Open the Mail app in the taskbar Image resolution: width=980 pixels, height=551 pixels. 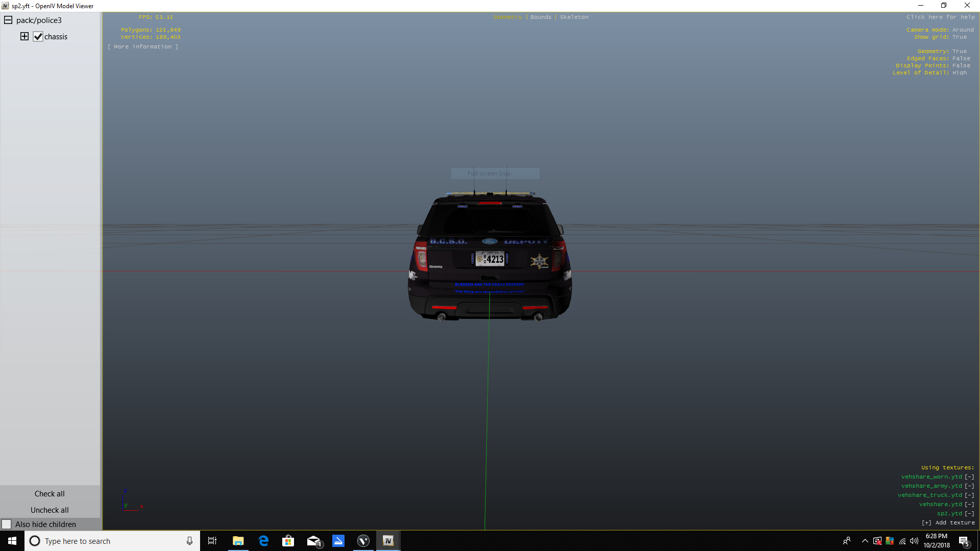pyautogui.click(x=313, y=541)
